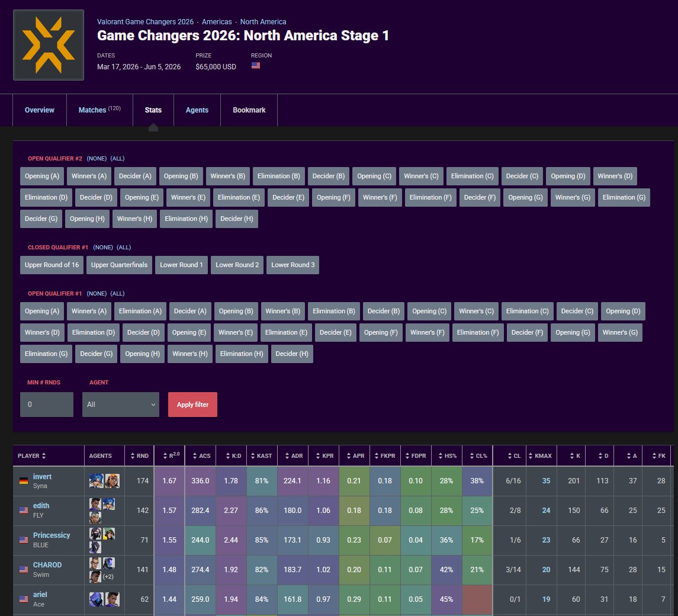Select (NONE) for Closed Qualifier #1
678x616 pixels.
coord(103,248)
